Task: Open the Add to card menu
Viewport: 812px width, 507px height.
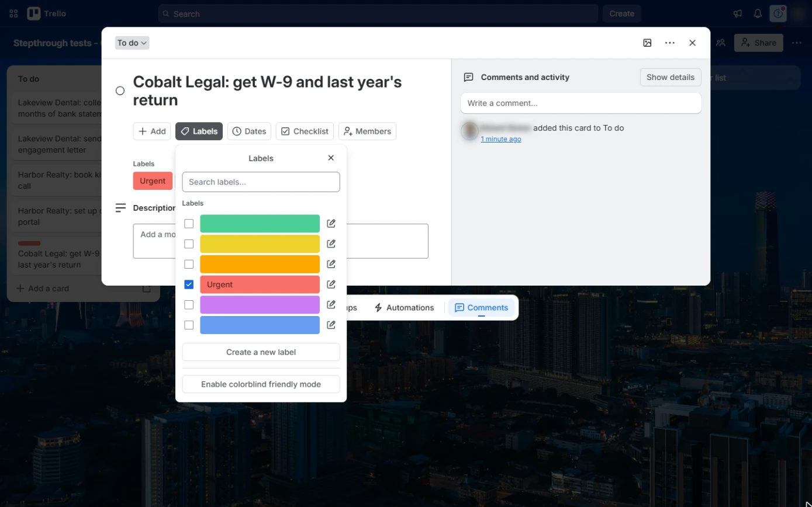Action: click(x=152, y=131)
